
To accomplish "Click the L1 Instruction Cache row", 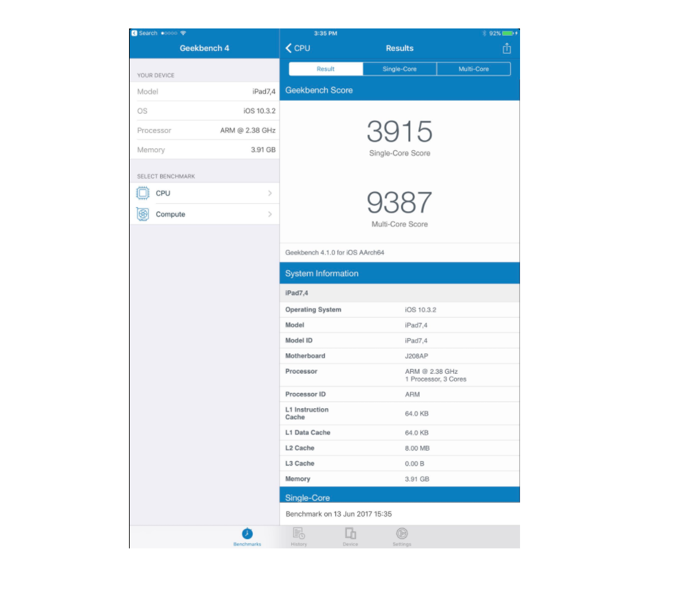I will point(400,413).
